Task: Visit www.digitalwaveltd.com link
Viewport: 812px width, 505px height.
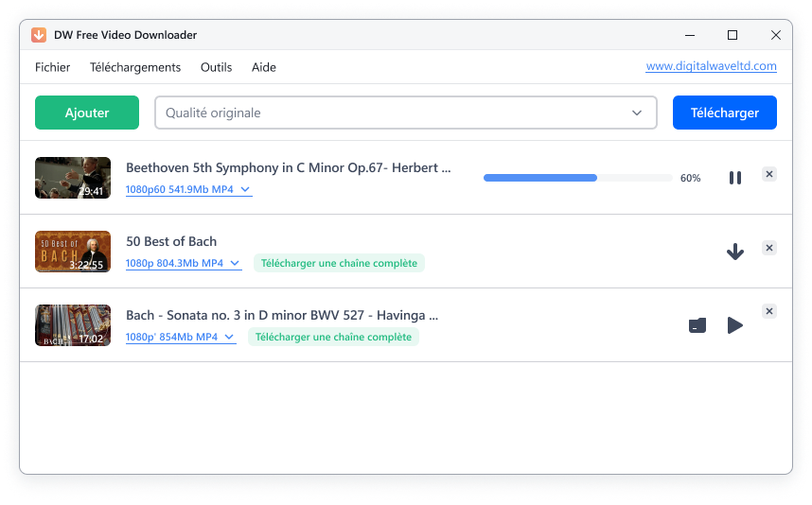Action: pyautogui.click(x=711, y=66)
